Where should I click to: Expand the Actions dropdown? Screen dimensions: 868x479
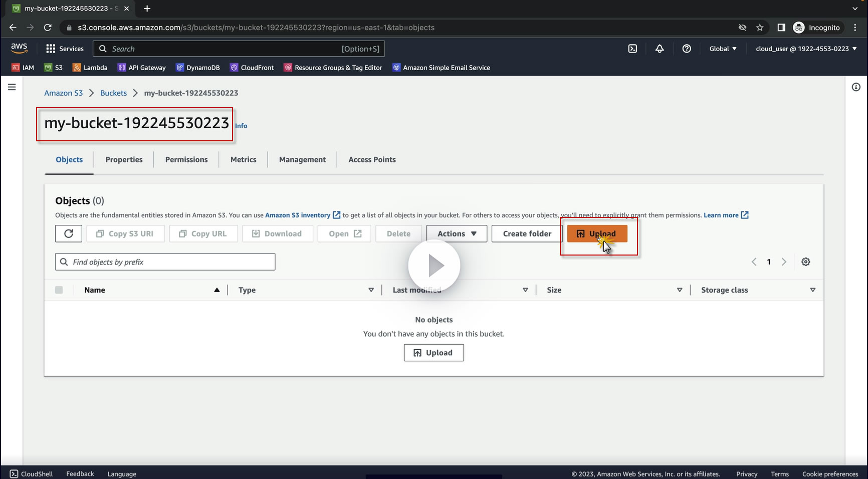coord(457,233)
